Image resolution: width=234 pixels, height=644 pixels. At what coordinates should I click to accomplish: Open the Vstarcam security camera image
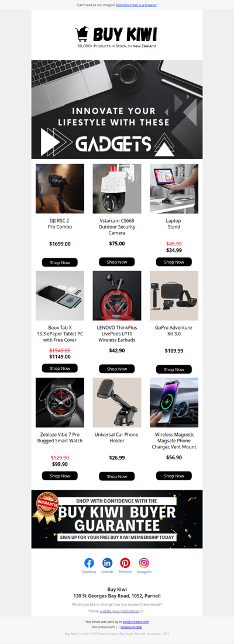tap(117, 189)
